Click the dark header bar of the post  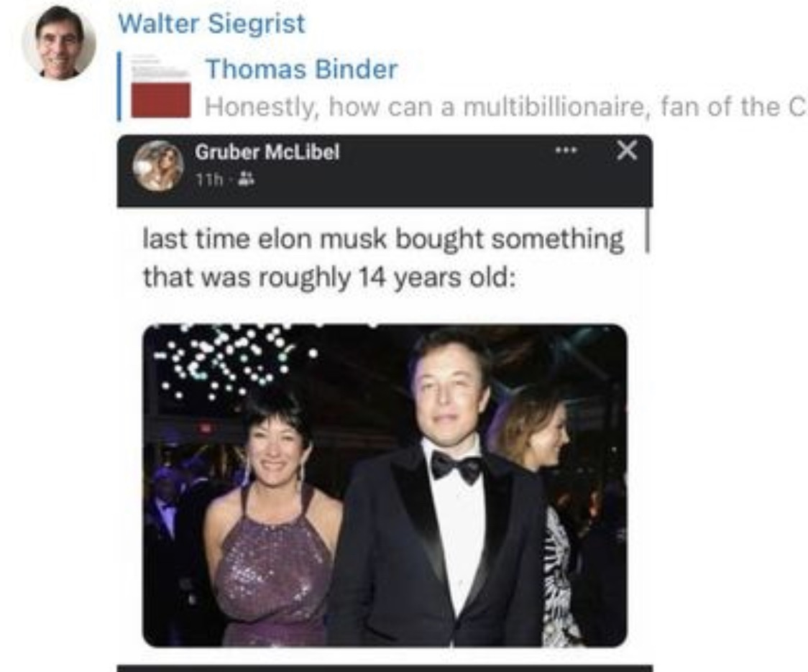click(x=385, y=171)
